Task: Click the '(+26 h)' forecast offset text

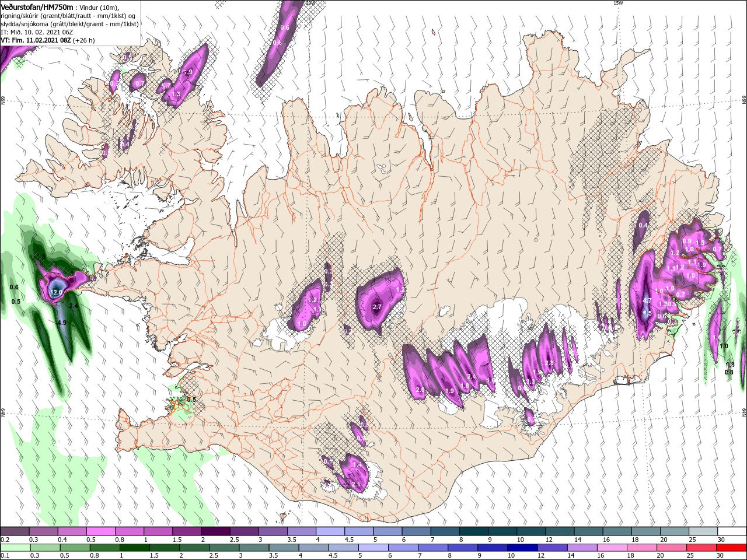Action: (84, 40)
